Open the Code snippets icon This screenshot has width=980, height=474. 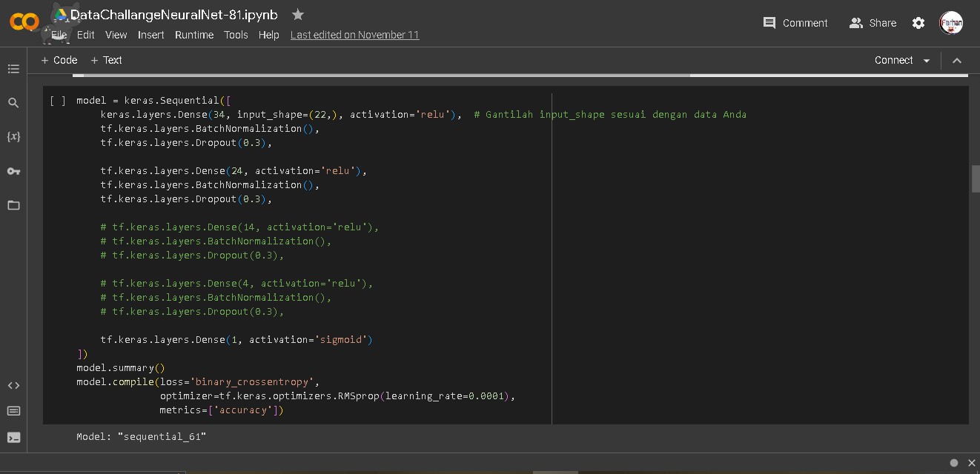click(x=13, y=385)
